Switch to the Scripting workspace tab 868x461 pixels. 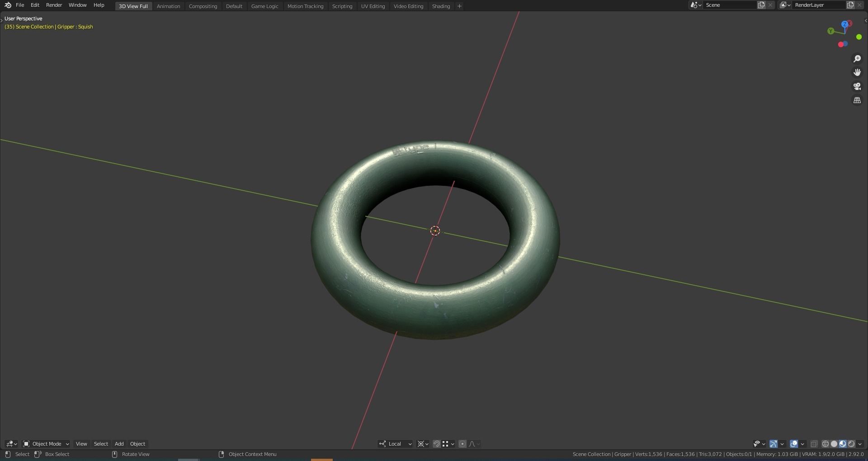pyautogui.click(x=342, y=6)
